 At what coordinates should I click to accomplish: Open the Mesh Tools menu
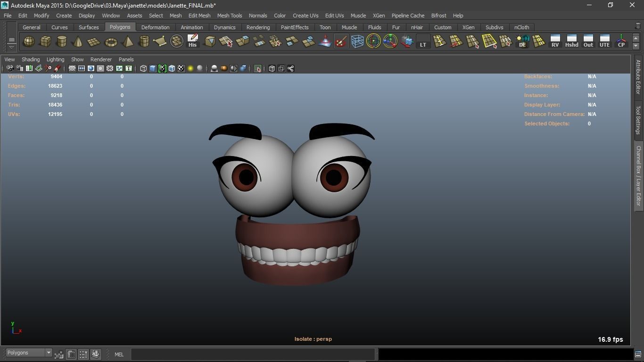(x=230, y=16)
